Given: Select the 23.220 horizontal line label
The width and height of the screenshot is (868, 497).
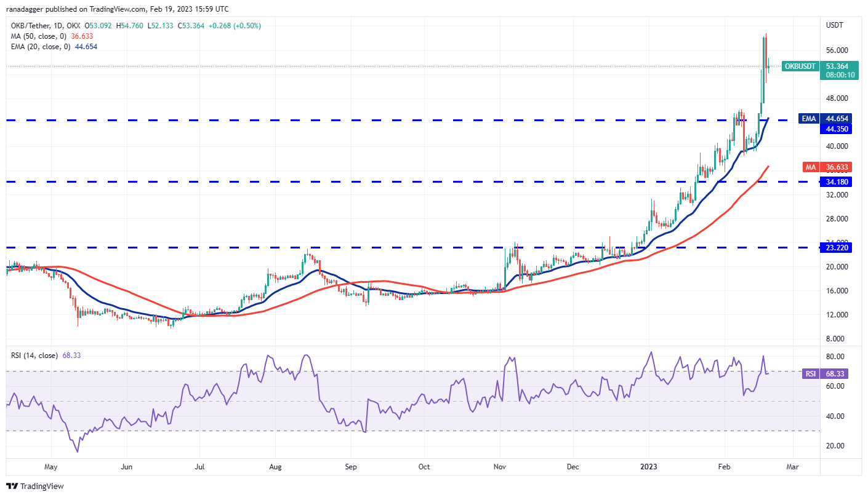Looking at the screenshot, I should coord(835,247).
